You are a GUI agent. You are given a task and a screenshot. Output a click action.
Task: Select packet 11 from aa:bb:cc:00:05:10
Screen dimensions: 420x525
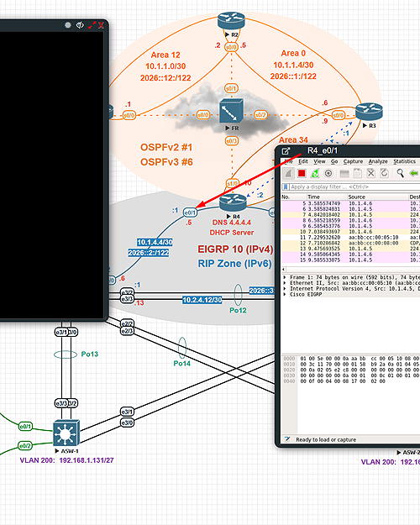tap(350, 238)
